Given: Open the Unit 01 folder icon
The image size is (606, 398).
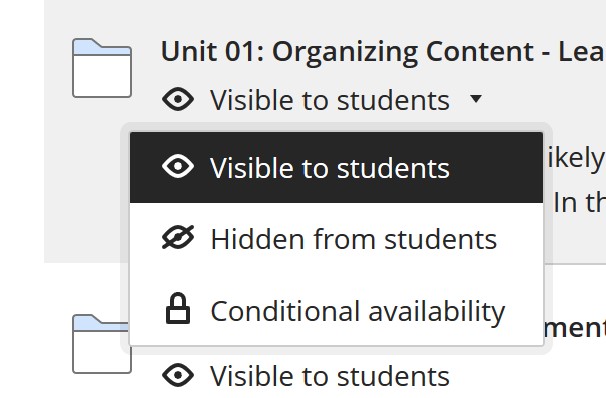Looking at the screenshot, I should click(x=102, y=68).
